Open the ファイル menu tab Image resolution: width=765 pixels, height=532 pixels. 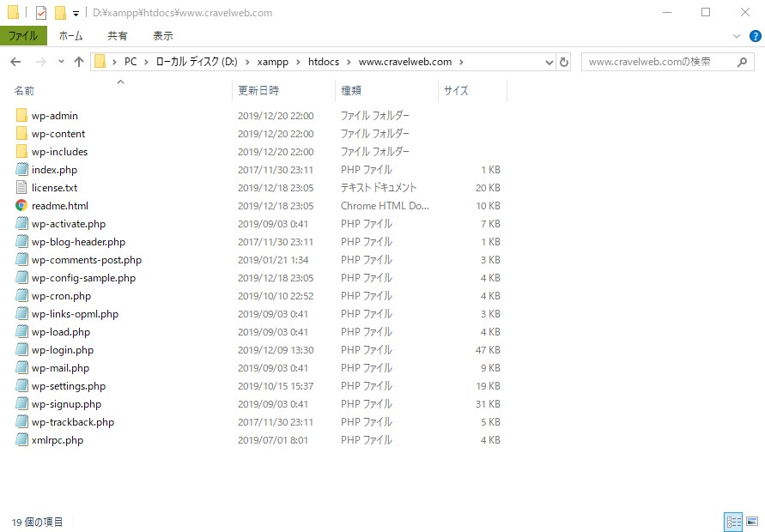click(23, 36)
